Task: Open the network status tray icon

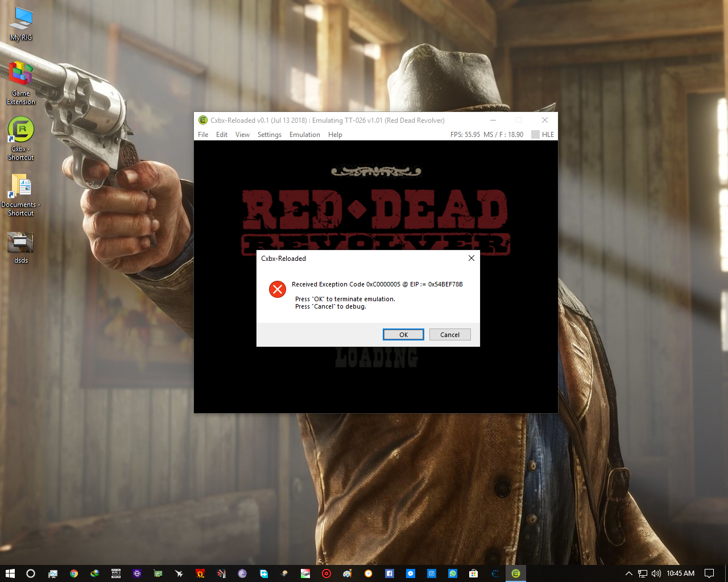Action: [643, 573]
